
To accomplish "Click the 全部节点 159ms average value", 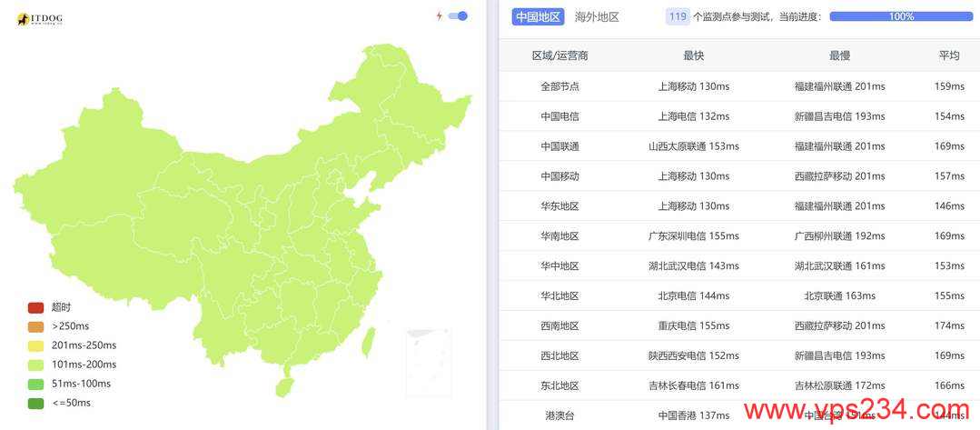I will tap(949, 86).
